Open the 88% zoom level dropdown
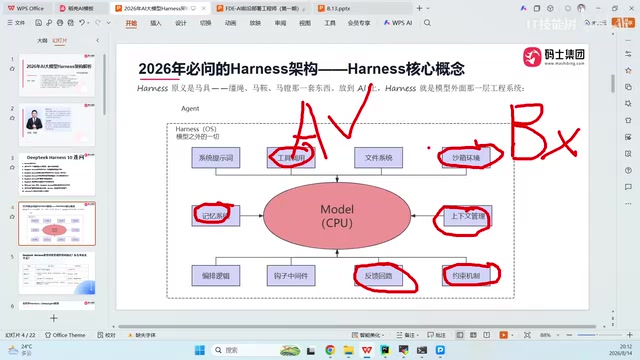The width and height of the screenshot is (640, 360). [x=549, y=335]
